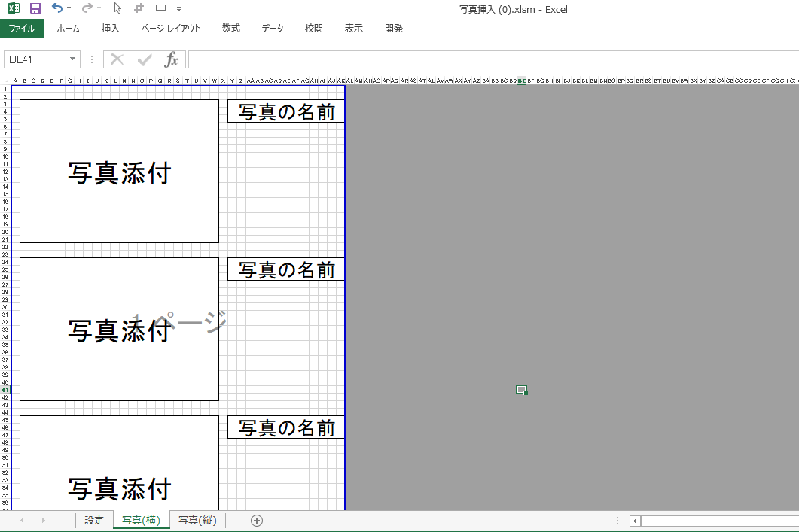Expand the Name Box dropdown arrow
The image size is (799, 532).
coord(73,59)
